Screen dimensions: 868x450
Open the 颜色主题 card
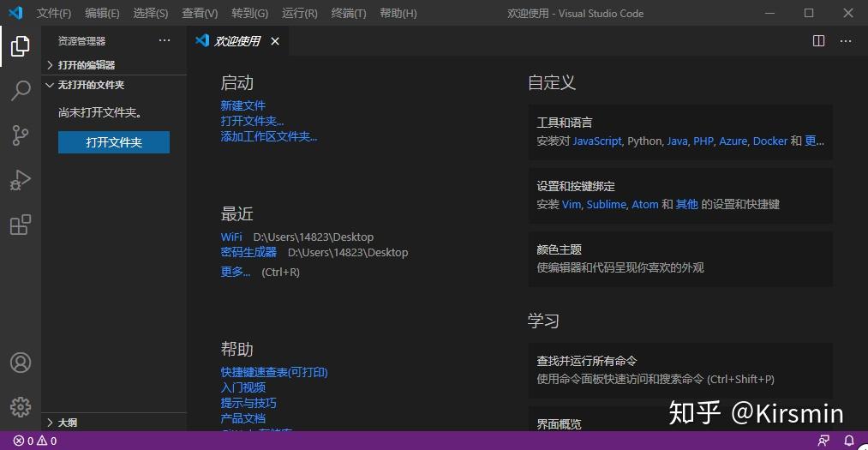[680, 259]
